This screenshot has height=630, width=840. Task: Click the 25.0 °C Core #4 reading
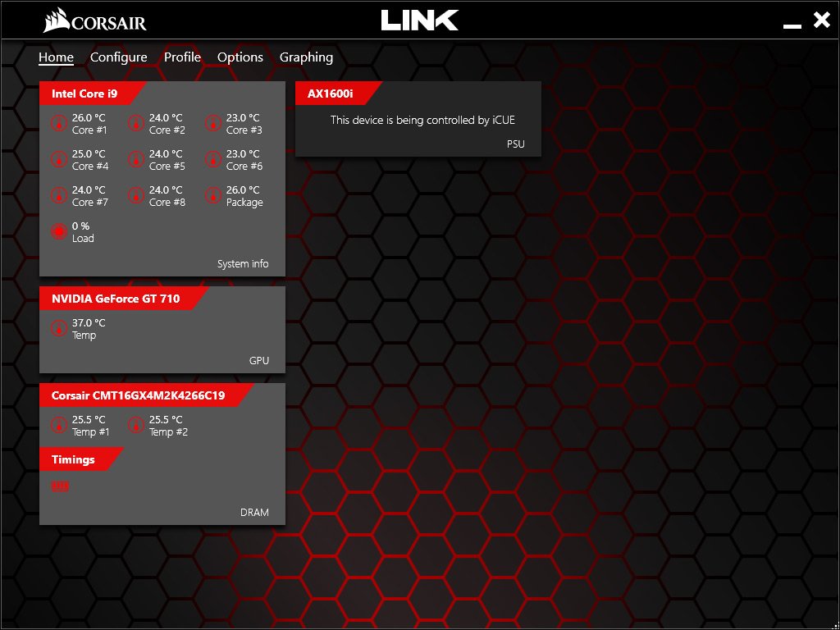tap(89, 153)
